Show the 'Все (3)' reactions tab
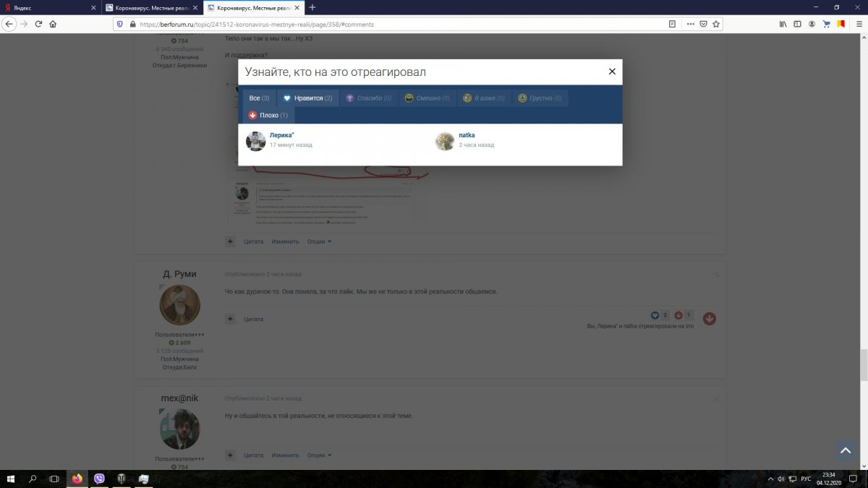The image size is (868, 488). click(259, 98)
